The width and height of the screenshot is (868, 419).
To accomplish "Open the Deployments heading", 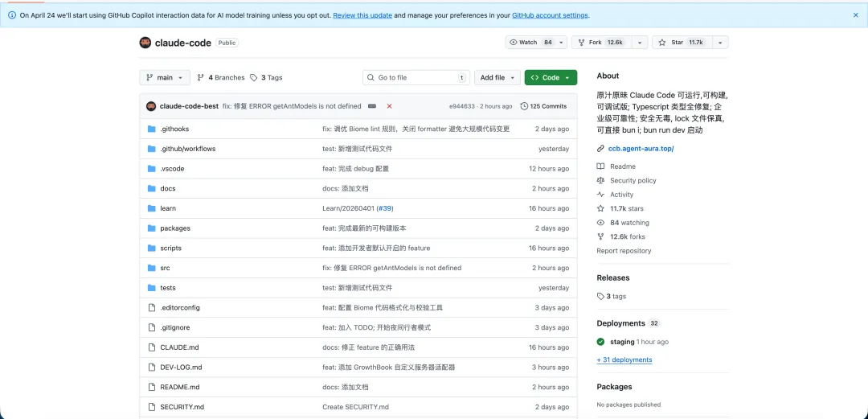I will pyautogui.click(x=621, y=323).
